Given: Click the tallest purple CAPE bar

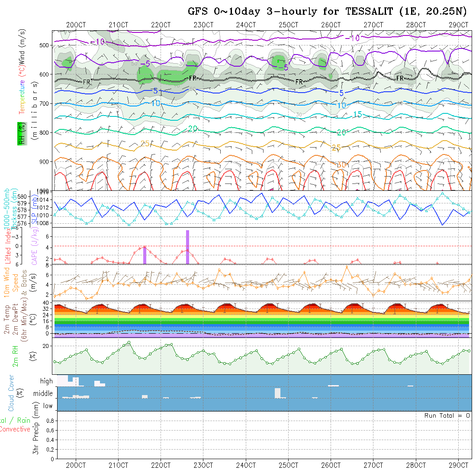Looking at the screenshot, I should pos(187,247).
